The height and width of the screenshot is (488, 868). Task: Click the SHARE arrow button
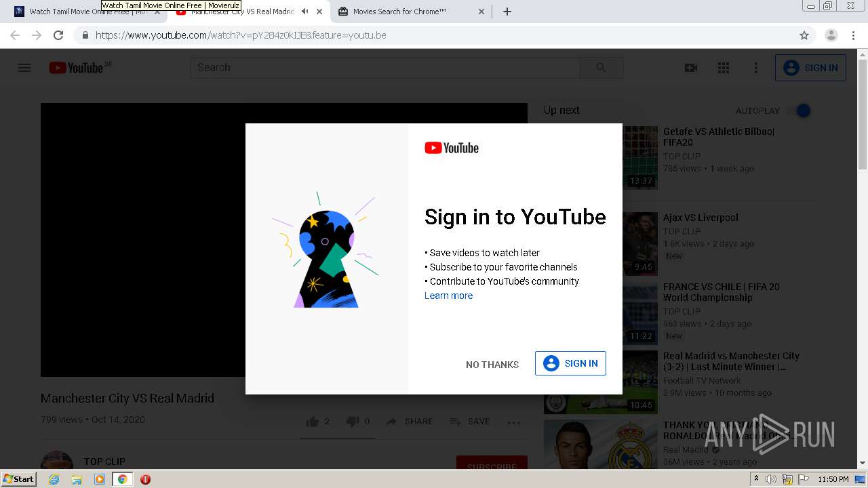click(410, 422)
